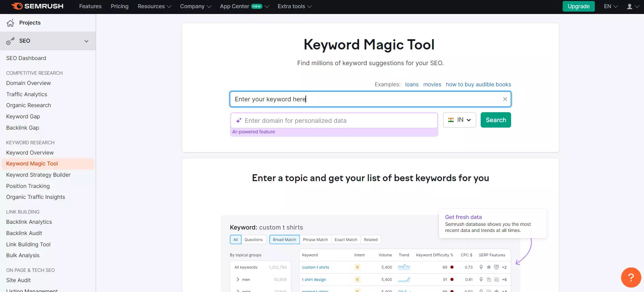Viewport: 644px width, 292px height.
Task: Open Keyword Gap tool
Action: point(23,117)
